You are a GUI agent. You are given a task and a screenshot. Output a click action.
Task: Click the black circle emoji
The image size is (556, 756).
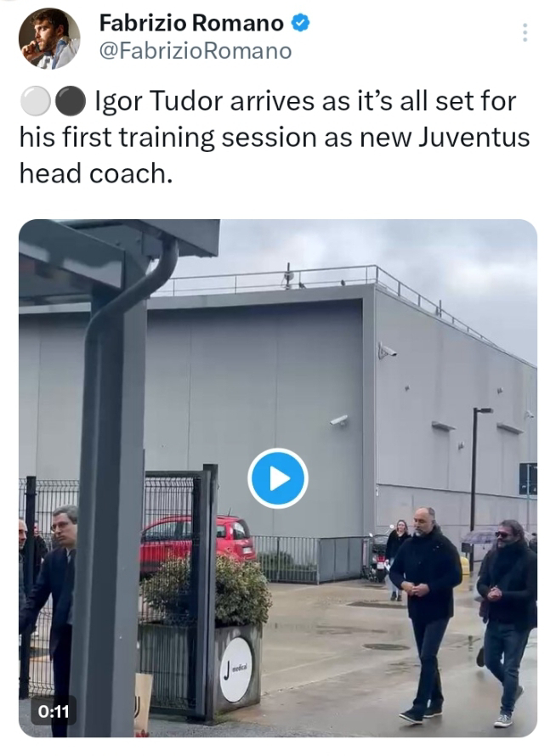click(x=71, y=102)
